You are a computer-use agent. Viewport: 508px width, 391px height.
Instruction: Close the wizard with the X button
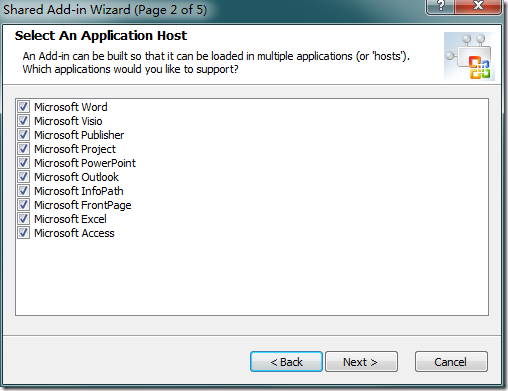pos(478,7)
